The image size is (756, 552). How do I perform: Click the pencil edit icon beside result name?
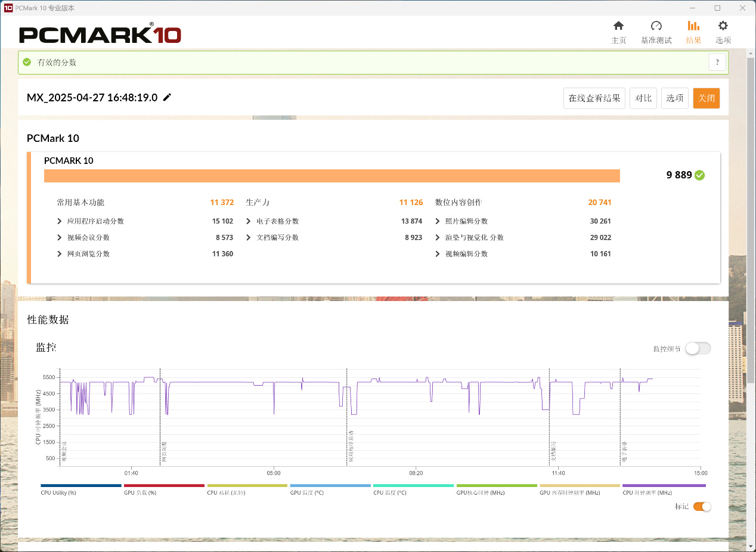(168, 97)
